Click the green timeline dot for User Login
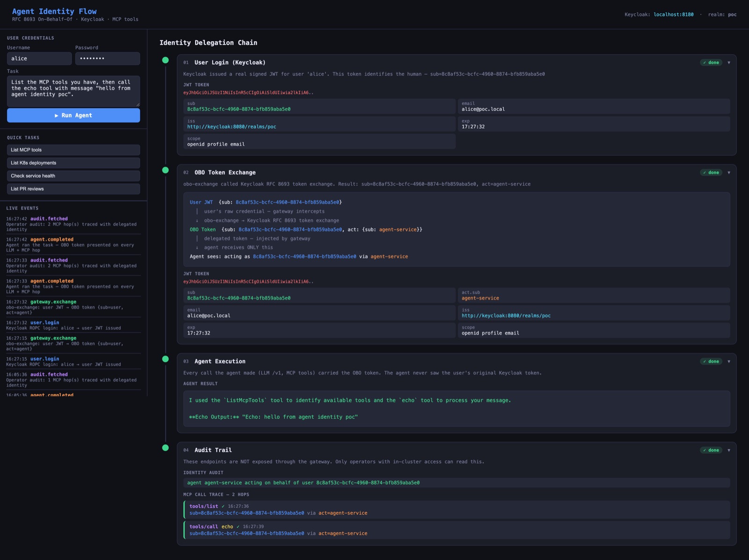749x560 pixels. coord(165,60)
